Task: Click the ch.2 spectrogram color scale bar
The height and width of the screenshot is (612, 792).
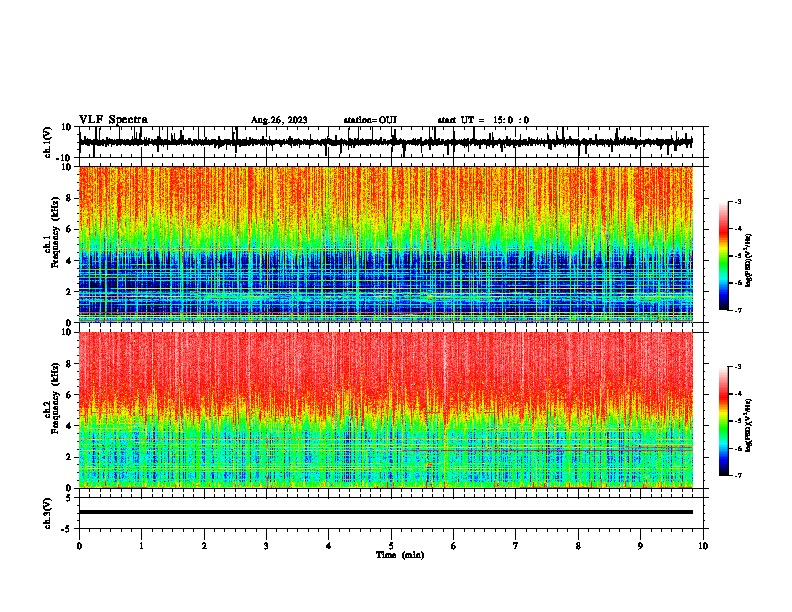Action: pos(723,421)
